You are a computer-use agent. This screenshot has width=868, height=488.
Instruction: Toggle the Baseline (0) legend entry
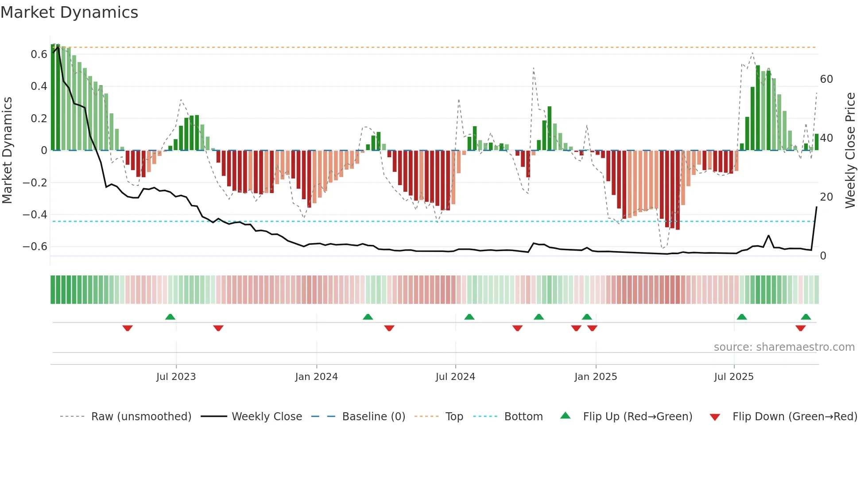coord(358,417)
